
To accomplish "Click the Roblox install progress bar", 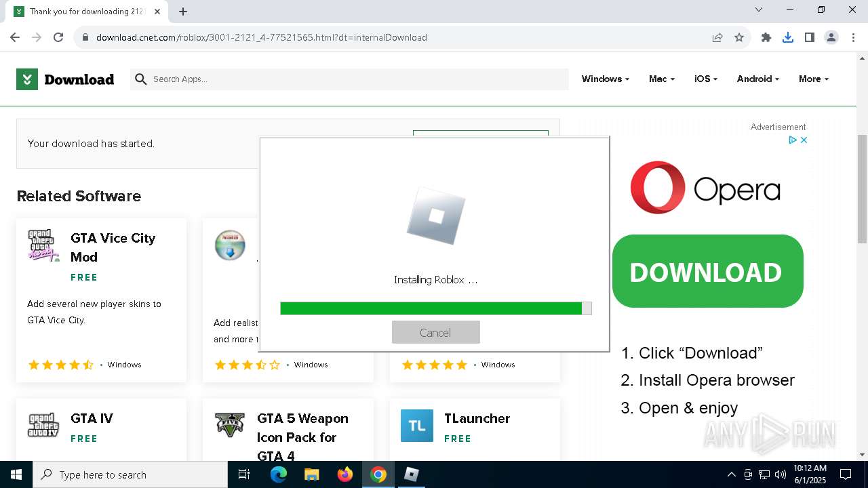I will click(x=435, y=308).
